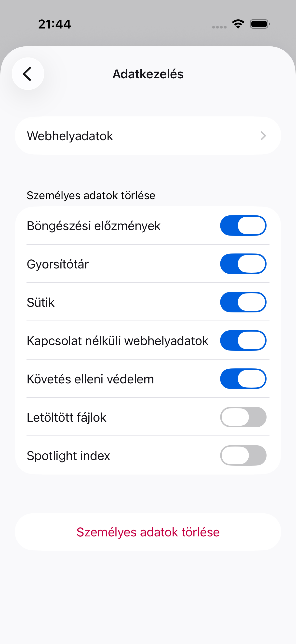
Task: Tap the Gyorsítótár label text
Action: click(x=58, y=264)
